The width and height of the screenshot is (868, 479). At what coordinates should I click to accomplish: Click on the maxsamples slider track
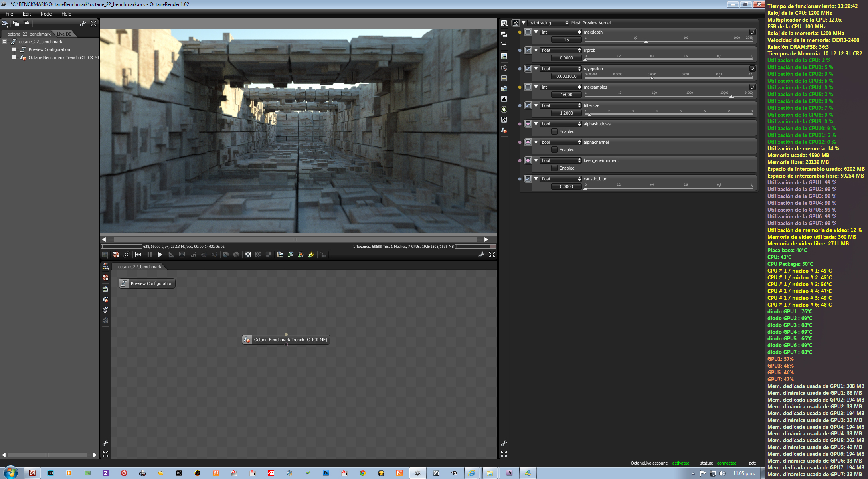[x=668, y=96]
